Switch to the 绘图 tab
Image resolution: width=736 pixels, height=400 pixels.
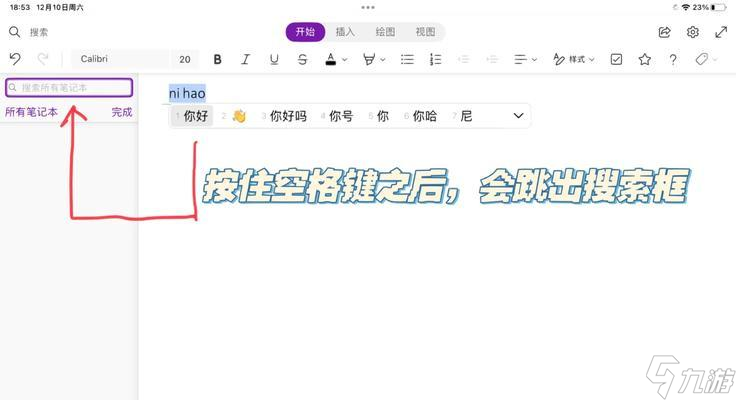(x=385, y=32)
